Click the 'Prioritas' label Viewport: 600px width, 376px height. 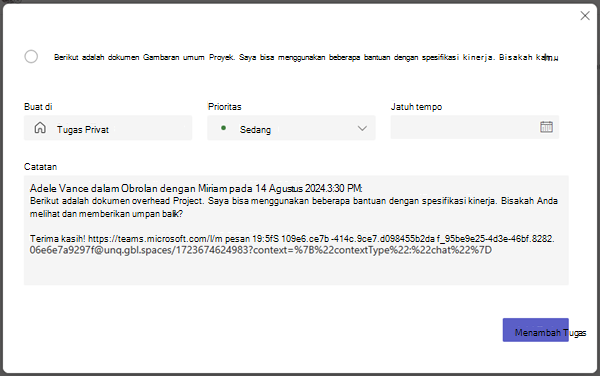pyautogui.click(x=225, y=107)
